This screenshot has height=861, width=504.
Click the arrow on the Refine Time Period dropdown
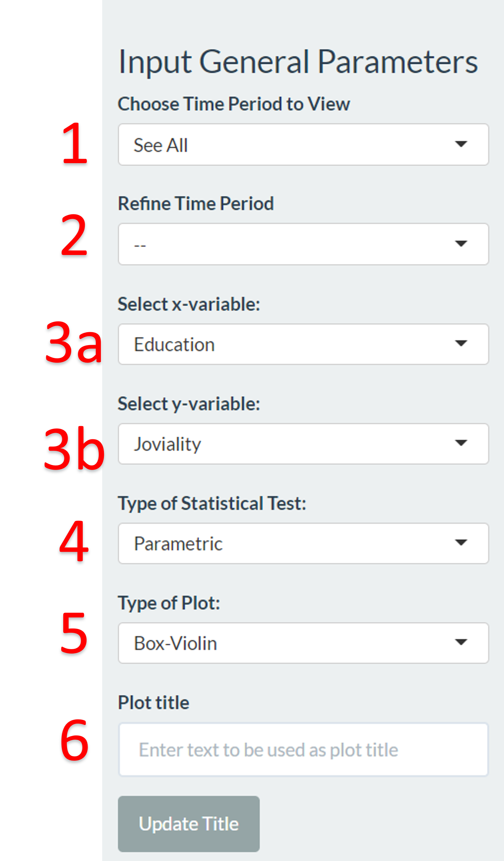461,244
